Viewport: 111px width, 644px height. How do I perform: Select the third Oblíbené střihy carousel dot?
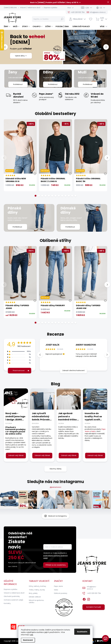[42, 323]
